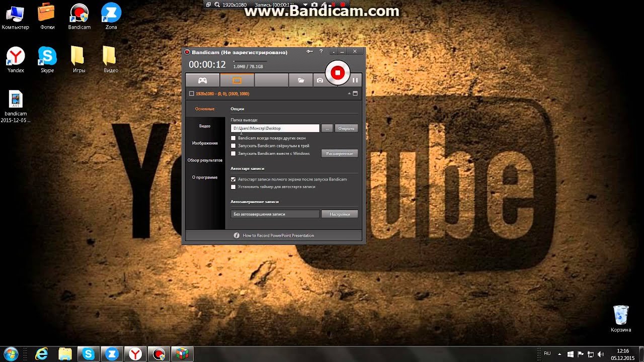Image resolution: width=644 pixels, height=362 pixels.
Task: Click the volume speaker tray icon
Action: tap(601, 354)
